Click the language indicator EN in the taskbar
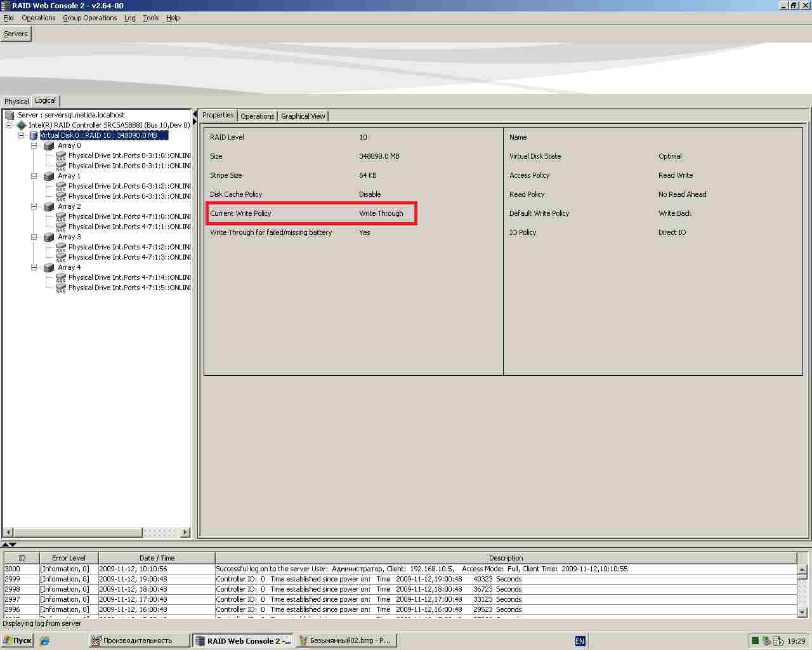 coord(579,641)
